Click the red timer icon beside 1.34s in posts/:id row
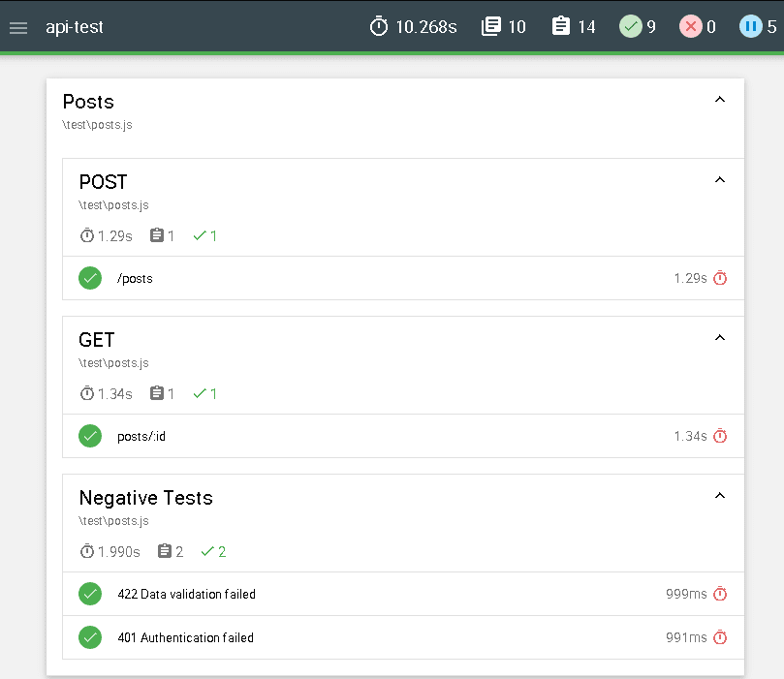The height and width of the screenshot is (679, 784). coord(720,436)
